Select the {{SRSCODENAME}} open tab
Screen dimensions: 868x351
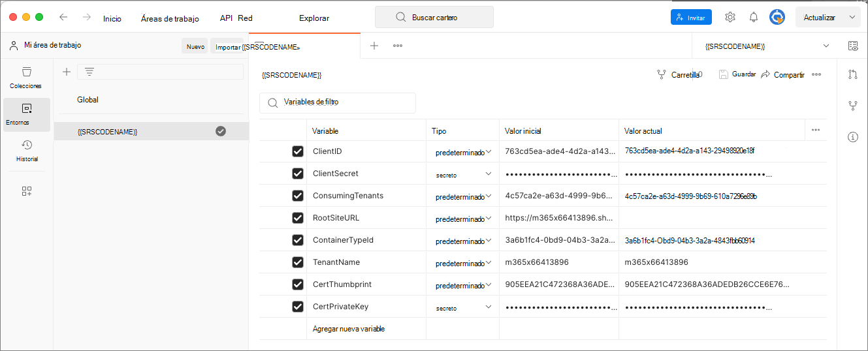tap(304, 46)
